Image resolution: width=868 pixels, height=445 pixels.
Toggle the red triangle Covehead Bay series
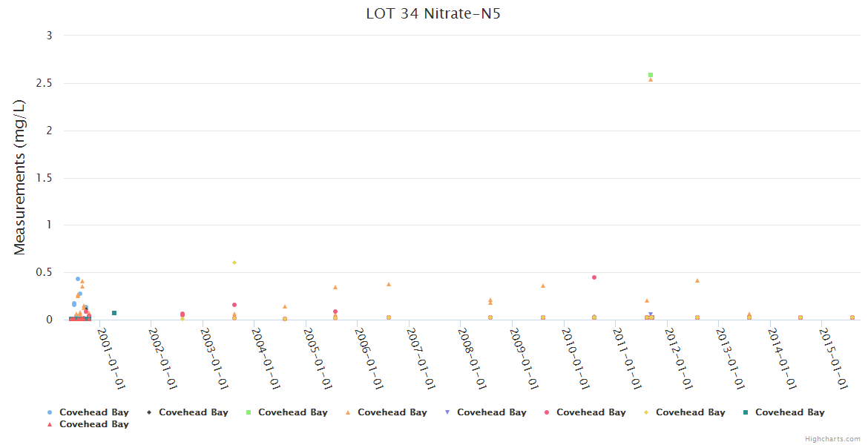pos(93,424)
